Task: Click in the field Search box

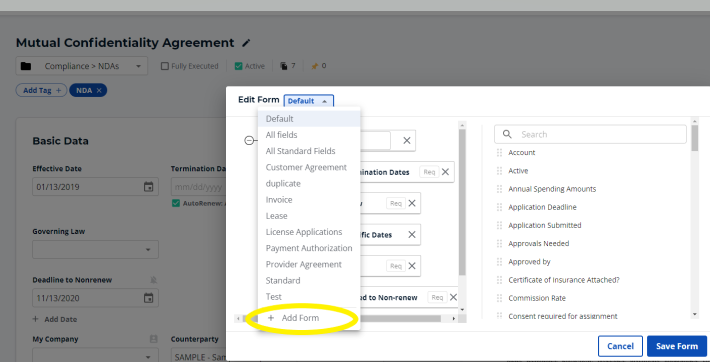Action: click(590, 135)
